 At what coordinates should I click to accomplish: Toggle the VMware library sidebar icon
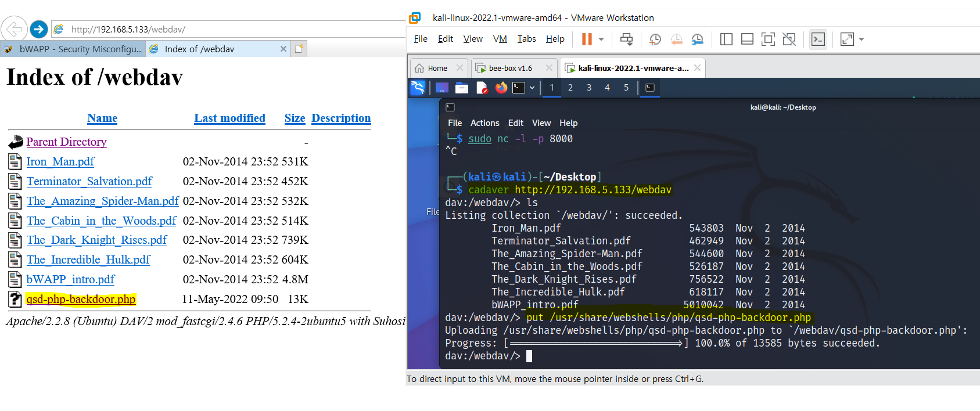(726, 39)
